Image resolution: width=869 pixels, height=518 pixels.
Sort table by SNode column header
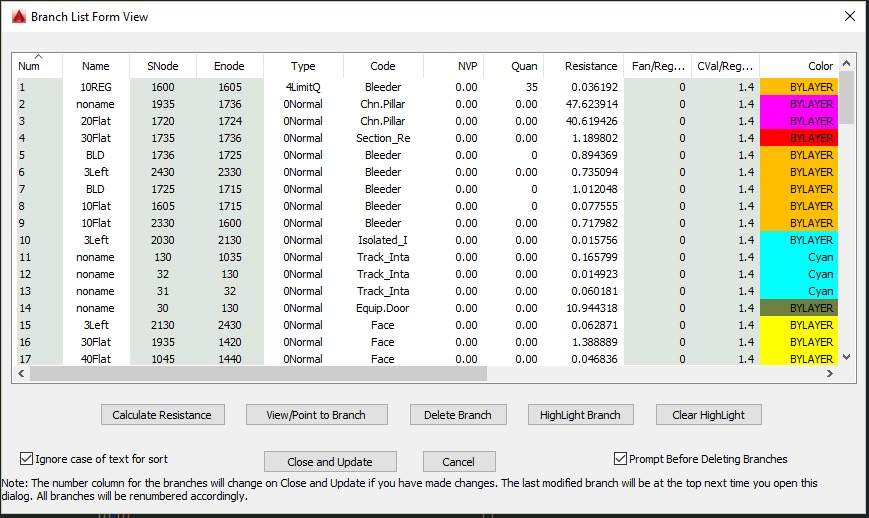(162, 66)
